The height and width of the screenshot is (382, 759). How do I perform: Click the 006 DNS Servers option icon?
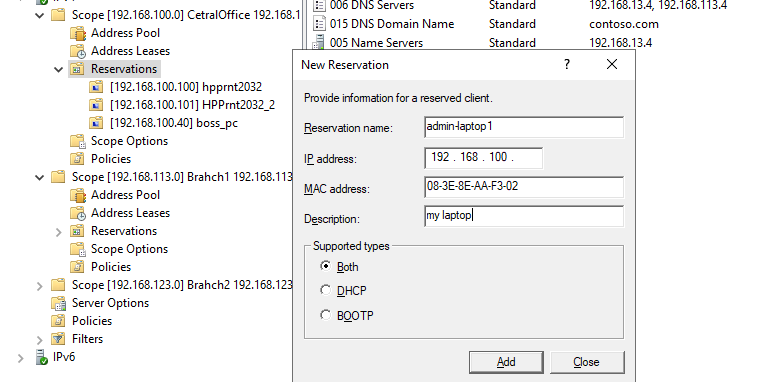(x=319, y=5)
